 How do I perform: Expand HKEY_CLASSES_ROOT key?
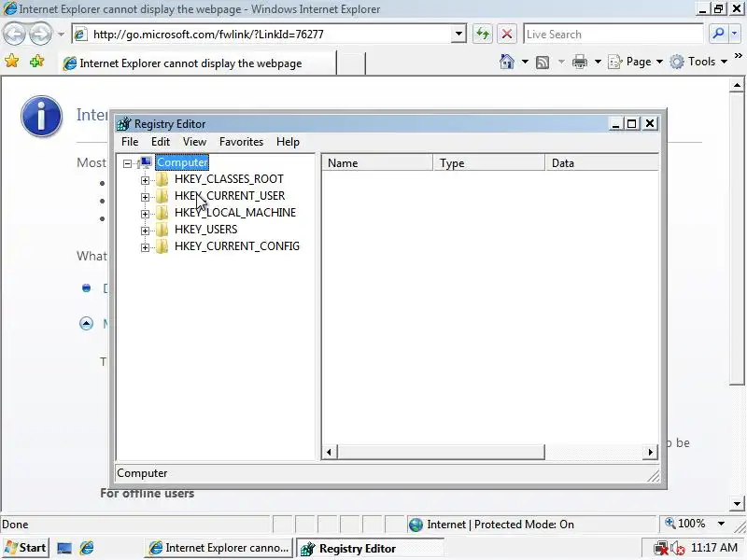coord(146,180)
